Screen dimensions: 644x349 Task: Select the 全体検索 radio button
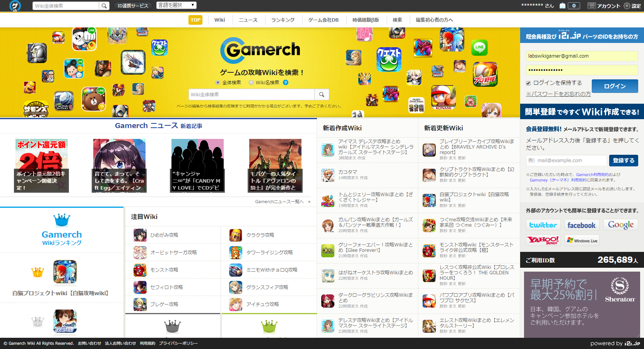pos(218,82)
